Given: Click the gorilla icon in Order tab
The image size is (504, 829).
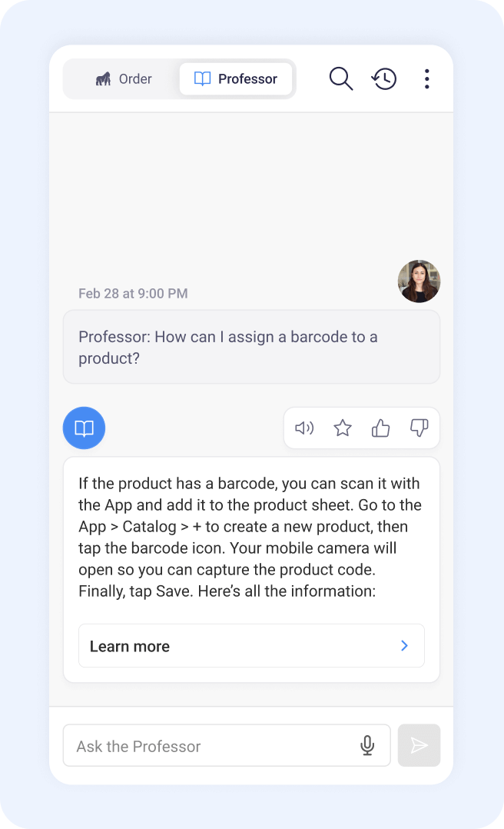Looking at the screenshot, I should [x=103, y=78].
